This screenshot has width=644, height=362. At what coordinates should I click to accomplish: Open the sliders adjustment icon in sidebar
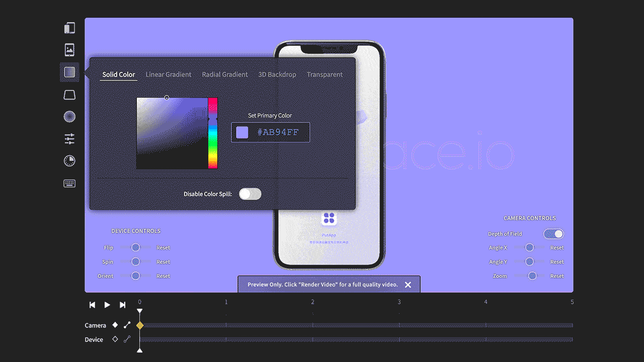pyautogui.click(x=69, y=139)
